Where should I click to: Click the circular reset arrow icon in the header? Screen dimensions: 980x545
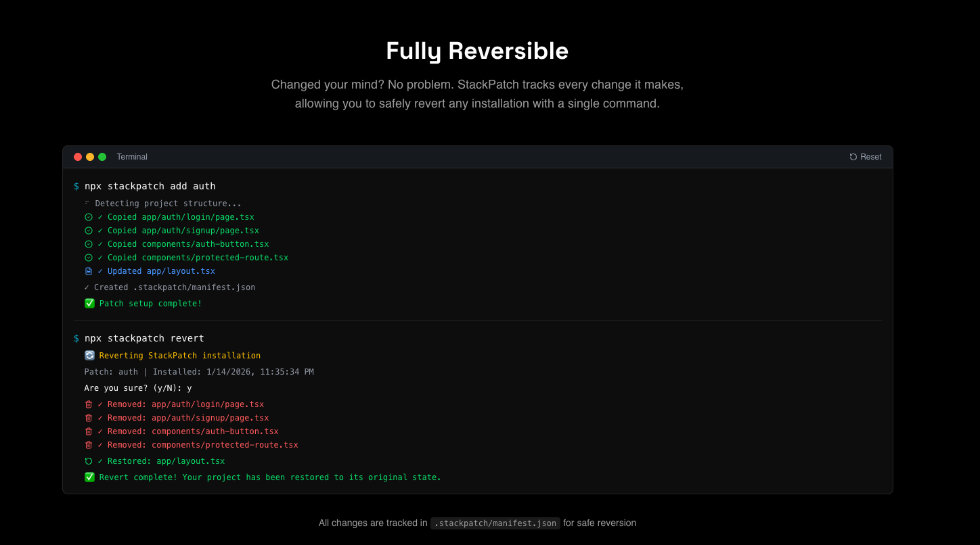point(853,156)
